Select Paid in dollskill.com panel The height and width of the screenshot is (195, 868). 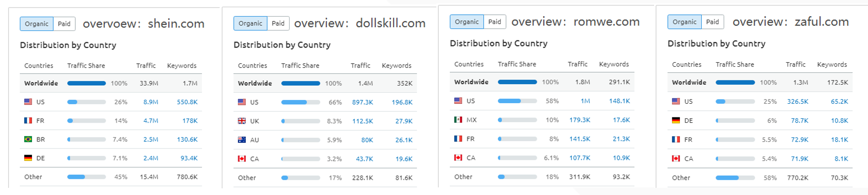pyautogui.click(x=278, y=23)
